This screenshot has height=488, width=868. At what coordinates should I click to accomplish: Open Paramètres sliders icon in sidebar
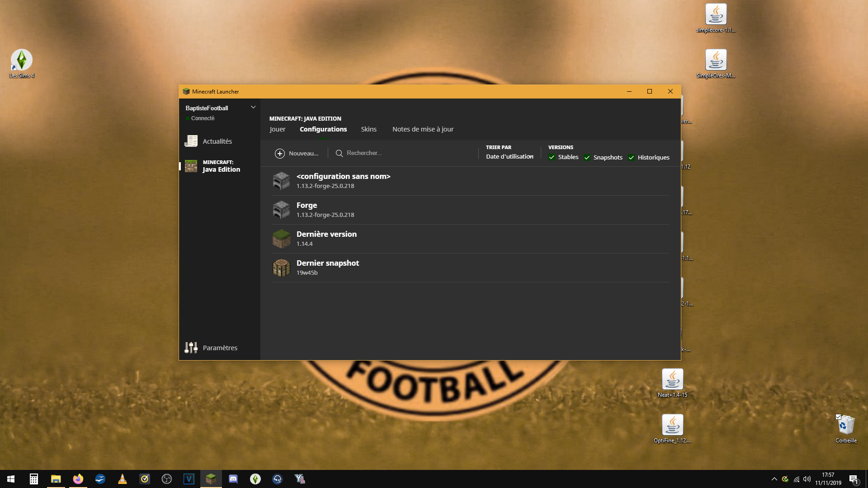coord(191,347)
